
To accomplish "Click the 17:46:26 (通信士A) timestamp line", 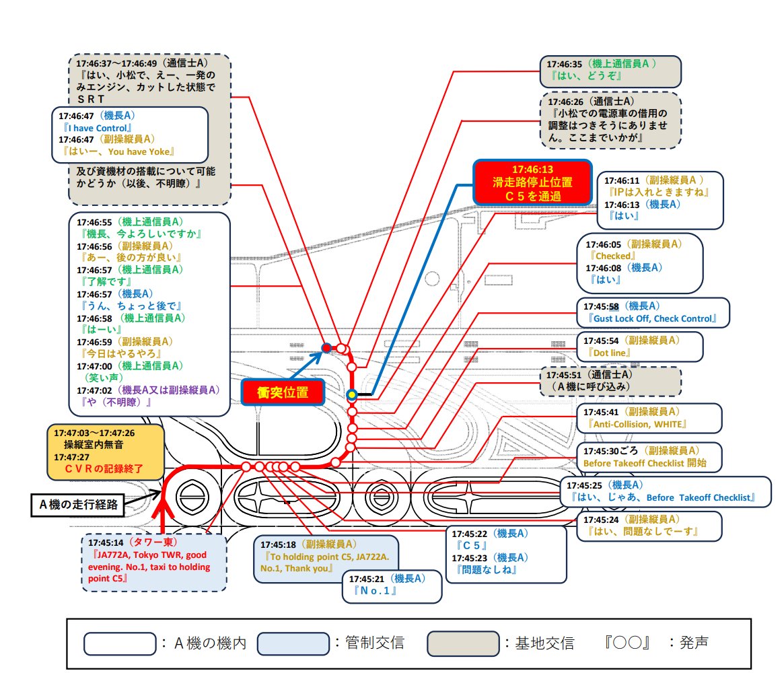I will coord(591,102).
